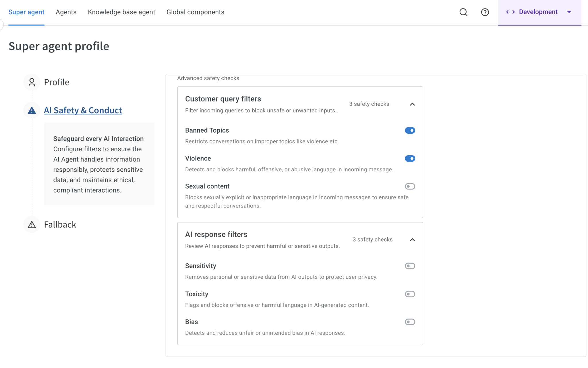Viewport: 588px width, 368px height.
Task: Select the Fallback step label
Action: (x=60, y=225)
